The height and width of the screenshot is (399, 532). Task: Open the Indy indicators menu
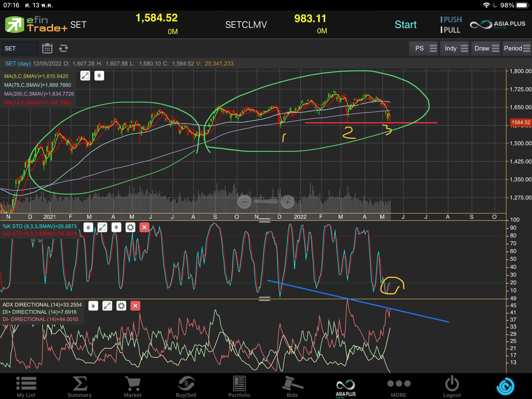455,48
